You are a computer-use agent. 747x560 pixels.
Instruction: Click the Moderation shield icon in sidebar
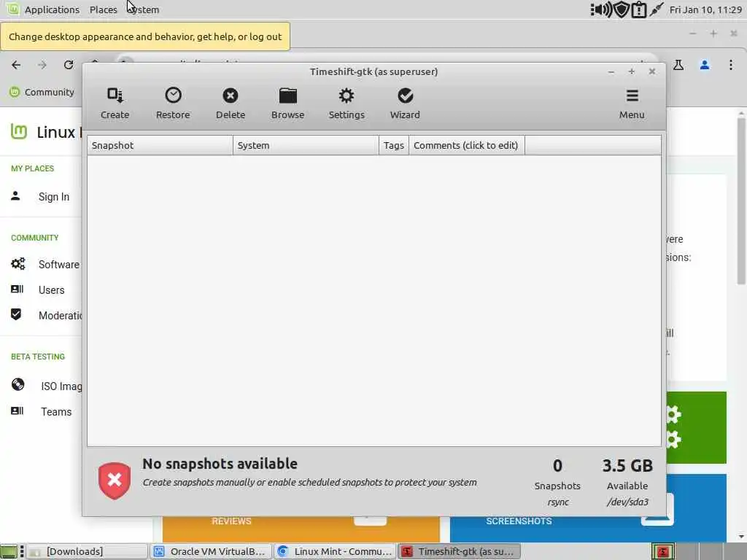click(x=16, y=314)
